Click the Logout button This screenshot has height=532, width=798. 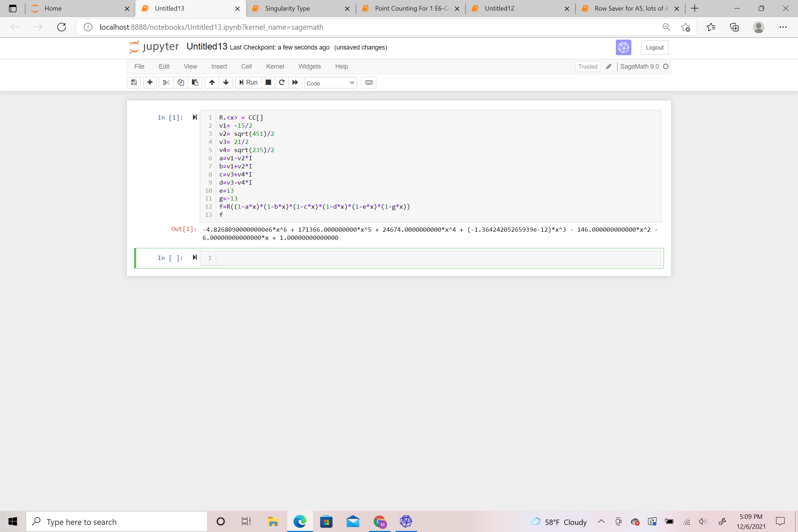point(654,47)
